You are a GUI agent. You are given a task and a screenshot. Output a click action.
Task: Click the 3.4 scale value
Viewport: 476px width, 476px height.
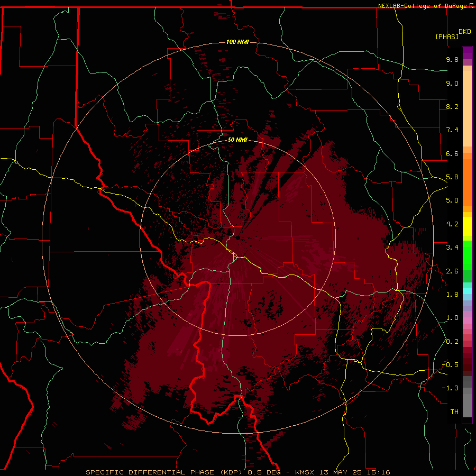pyautogui.click(x=452, y=248)
